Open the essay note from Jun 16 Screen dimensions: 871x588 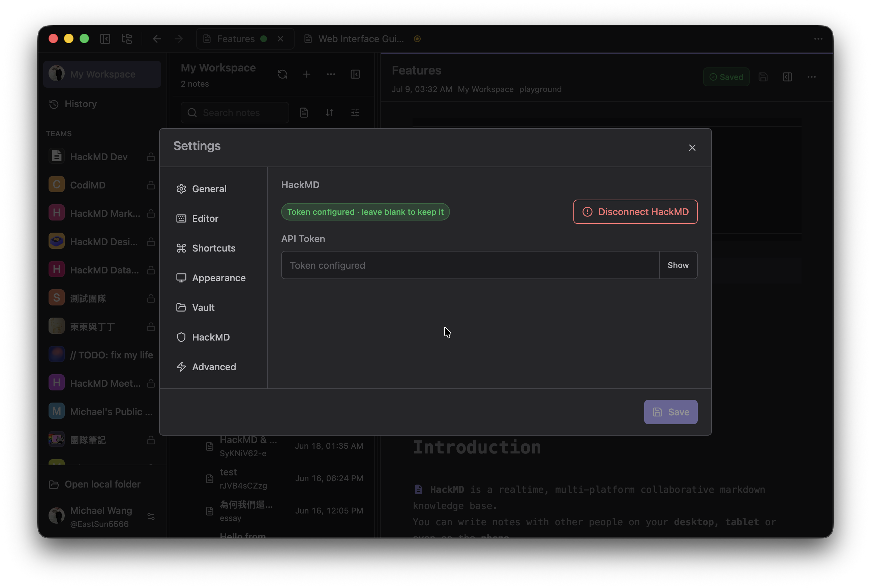point(285,510)
